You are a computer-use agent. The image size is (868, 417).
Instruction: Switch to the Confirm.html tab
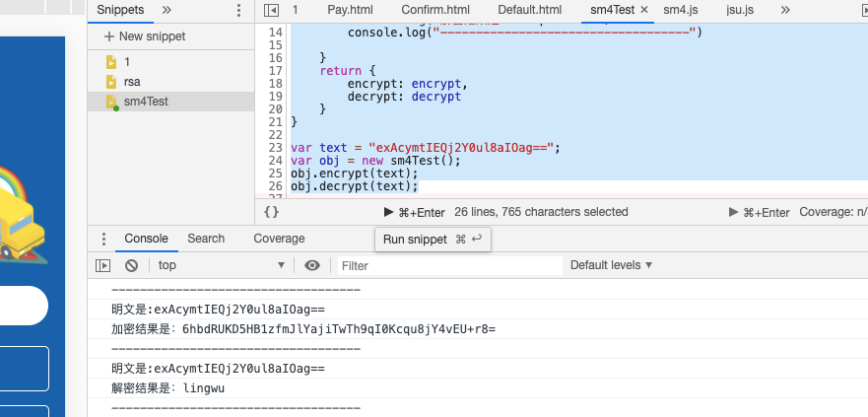435,10
